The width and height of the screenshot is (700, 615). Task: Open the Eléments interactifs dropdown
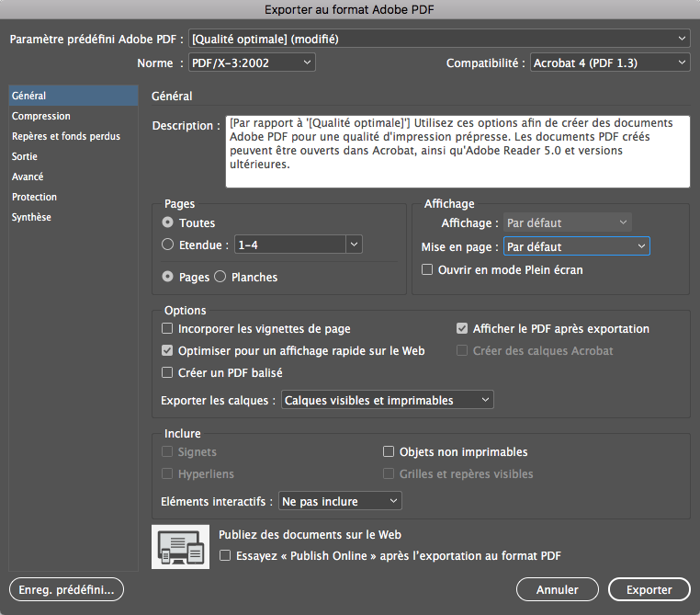pyautogui.click(x=340, y=501)
